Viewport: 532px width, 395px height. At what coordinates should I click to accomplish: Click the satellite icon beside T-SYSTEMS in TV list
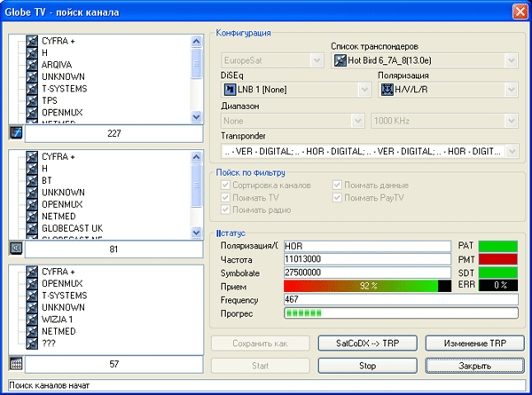32,88
